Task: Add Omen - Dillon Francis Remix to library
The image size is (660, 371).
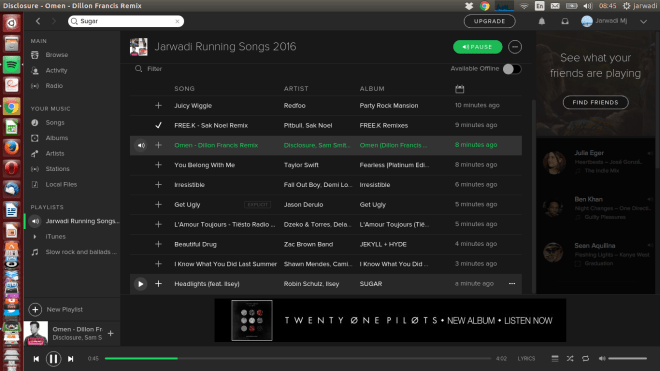Action: [x=158, y=145]
